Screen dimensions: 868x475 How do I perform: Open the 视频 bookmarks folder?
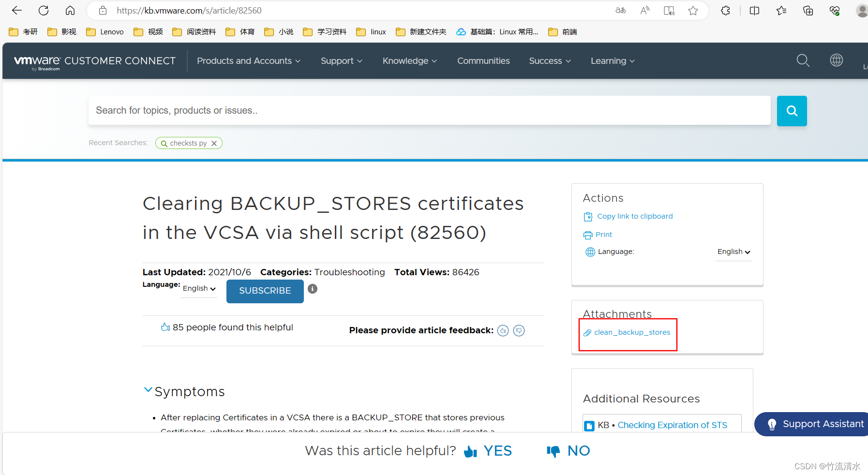point(148,32)
